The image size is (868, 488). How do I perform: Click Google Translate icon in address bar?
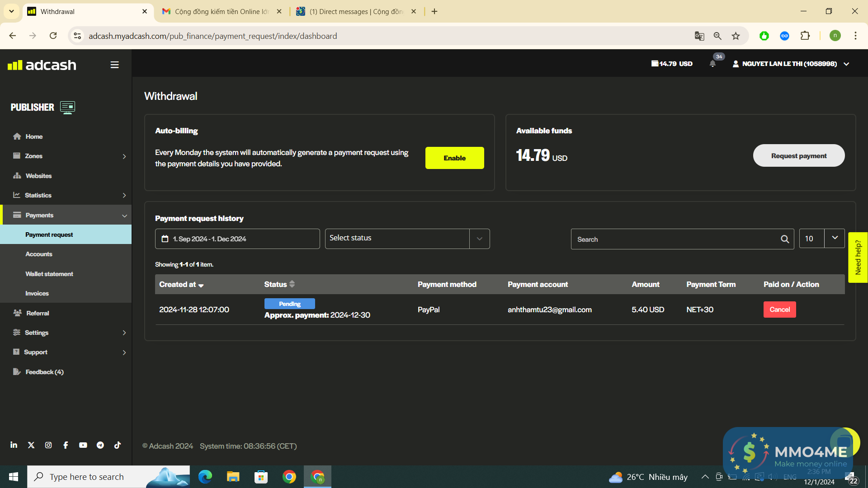[x=699, y=36]
